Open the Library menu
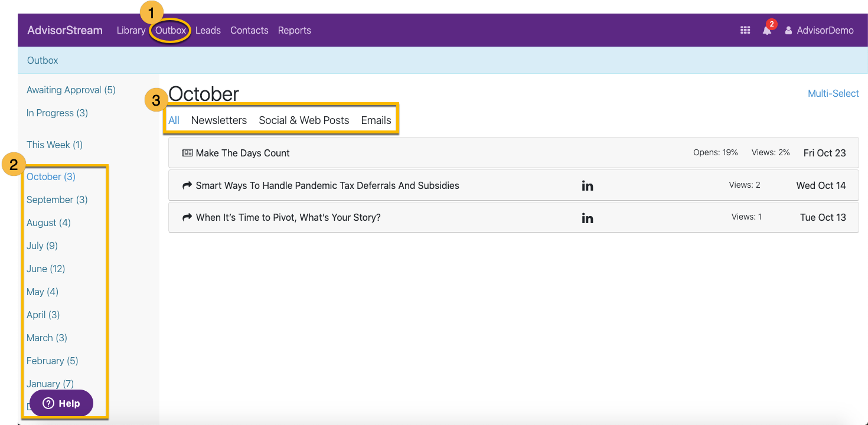This screenshot has height=425, width=868. [131, 30]
